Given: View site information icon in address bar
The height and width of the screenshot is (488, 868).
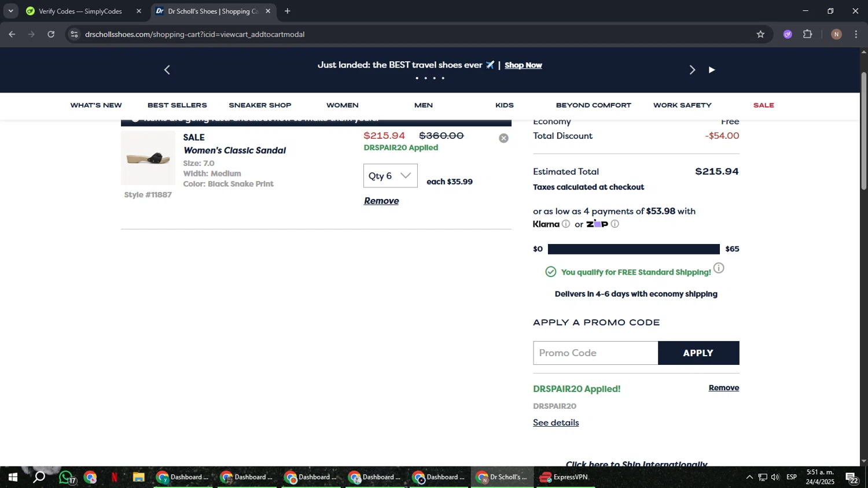Looking at the screenshot, I should [73, 35].
